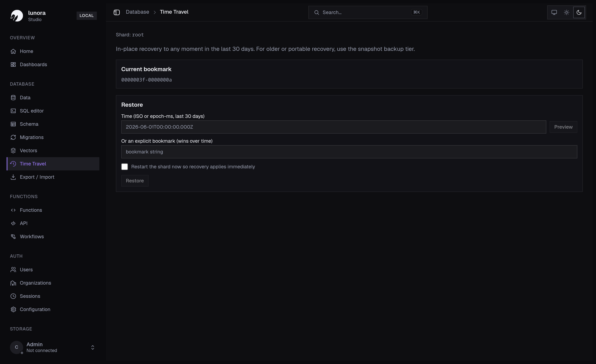Image resolution: width=596 pixels, height=364 pixels.
Task: Click the Preview button
Action: pyautogui.click(x=563, y=127)
